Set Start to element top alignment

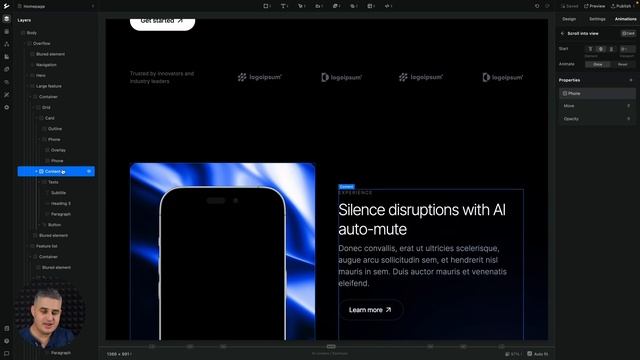590,49
